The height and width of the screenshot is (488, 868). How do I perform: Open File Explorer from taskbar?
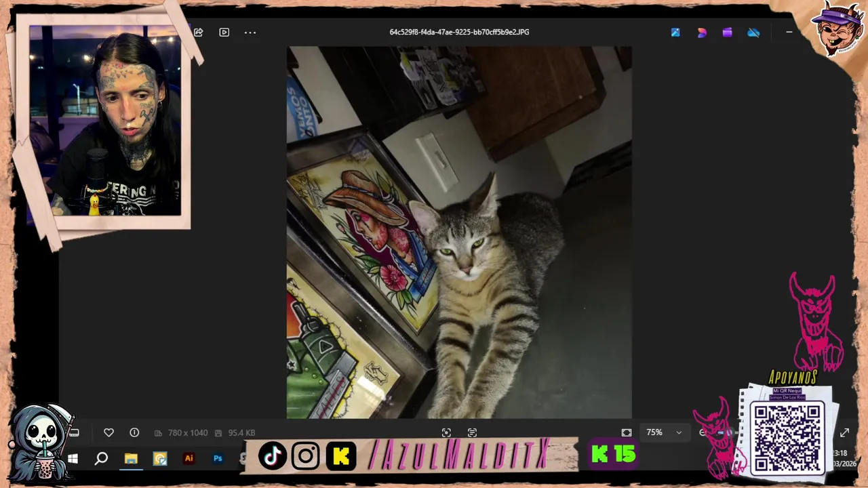(131, 459)
